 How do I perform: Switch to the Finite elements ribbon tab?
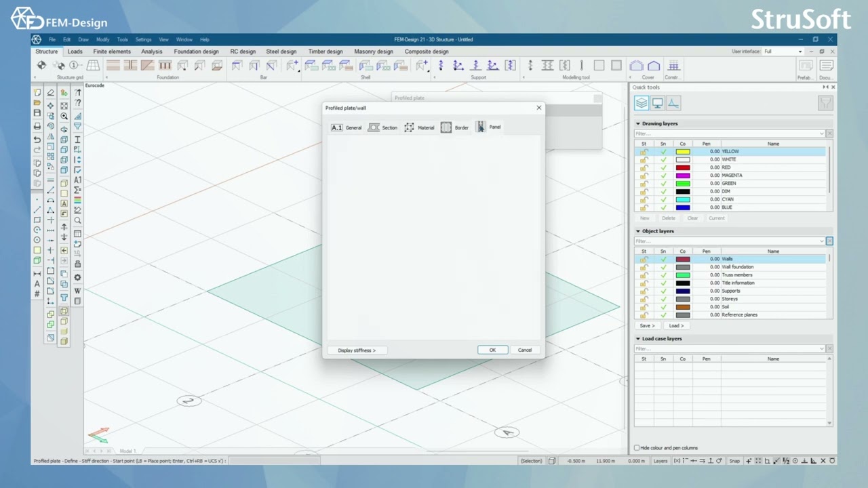point(112,52)
